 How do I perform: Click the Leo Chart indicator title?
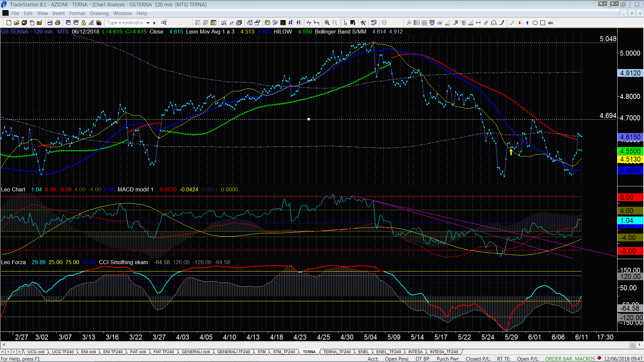tap(13, 190)
